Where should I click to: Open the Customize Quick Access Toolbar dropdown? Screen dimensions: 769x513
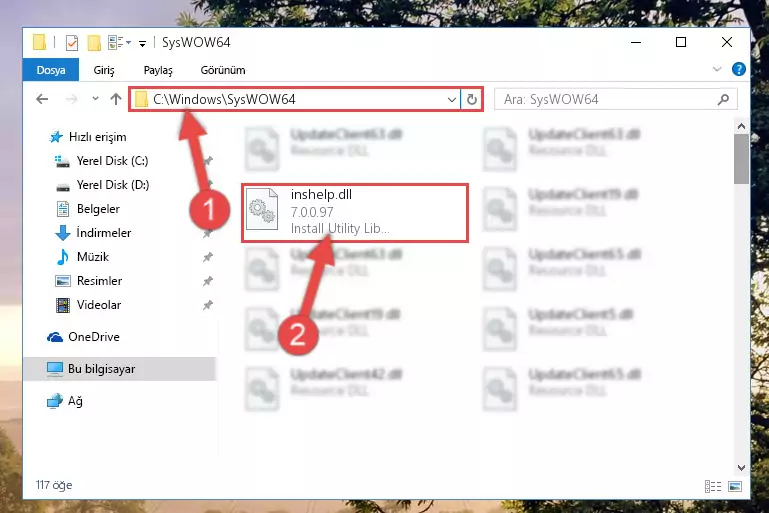[x=142, y=44]
